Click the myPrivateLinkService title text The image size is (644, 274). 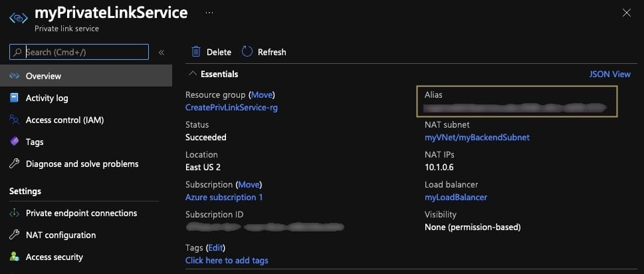pos(111,13)
